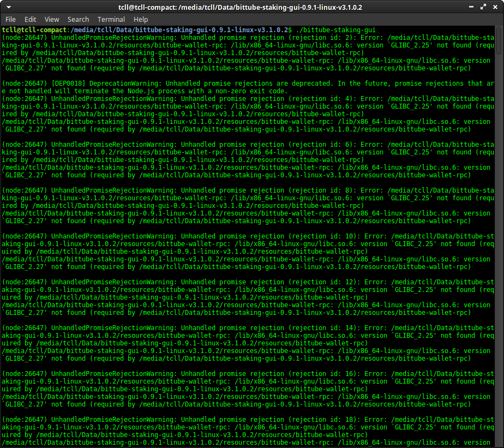Click the text 'rejection id: 2'

tap(320, 38)
